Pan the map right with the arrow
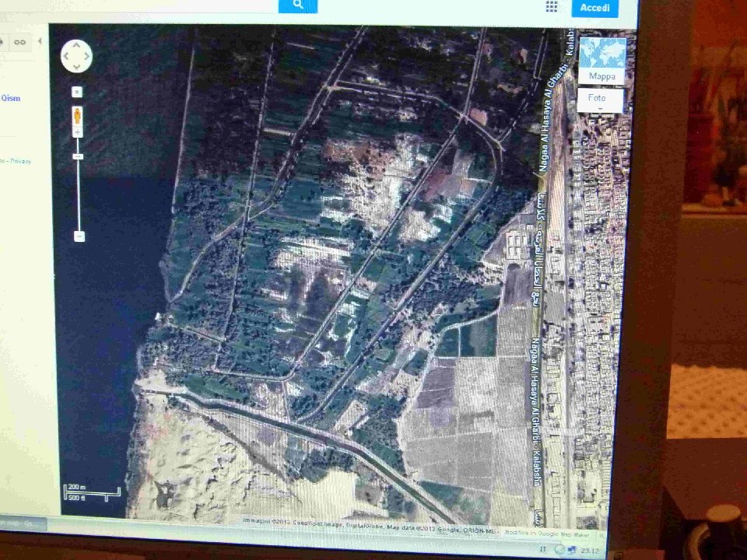 pyautogui.click(x=86, y=56)
